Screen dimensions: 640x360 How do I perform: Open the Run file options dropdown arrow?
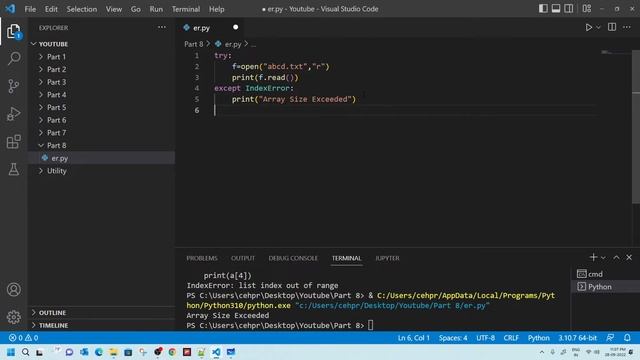point(598,27)
